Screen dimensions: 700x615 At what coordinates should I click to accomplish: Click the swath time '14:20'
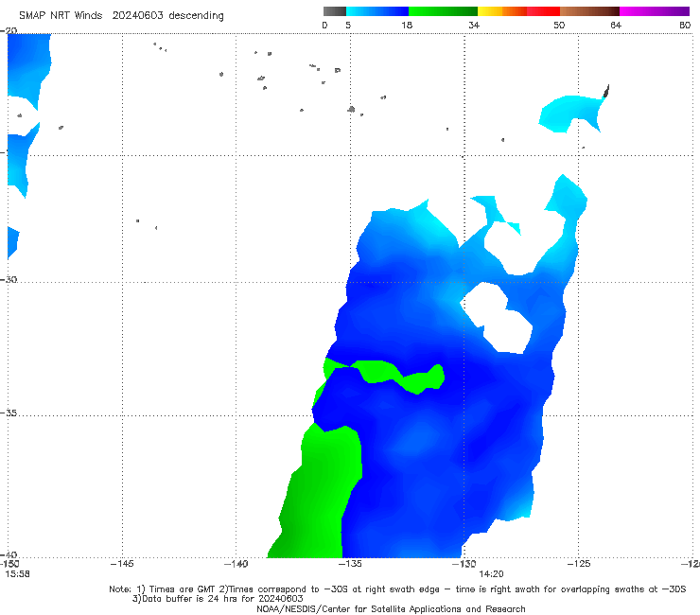coord(491,574)
